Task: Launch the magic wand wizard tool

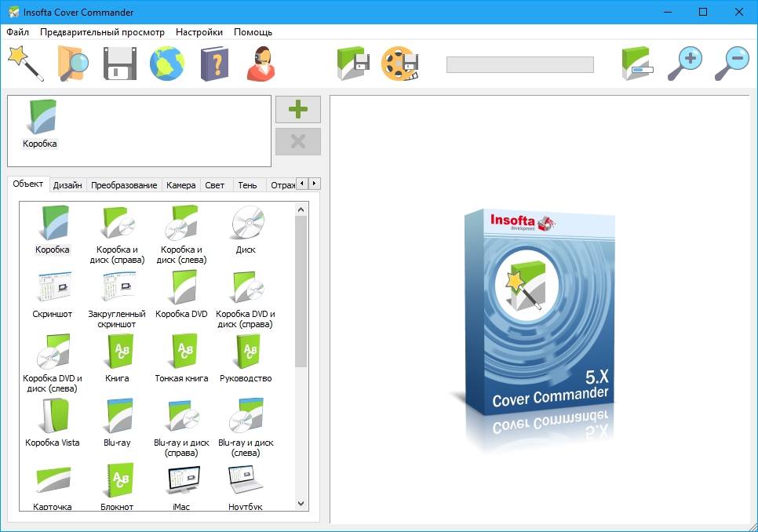Action: click(26, 63)
